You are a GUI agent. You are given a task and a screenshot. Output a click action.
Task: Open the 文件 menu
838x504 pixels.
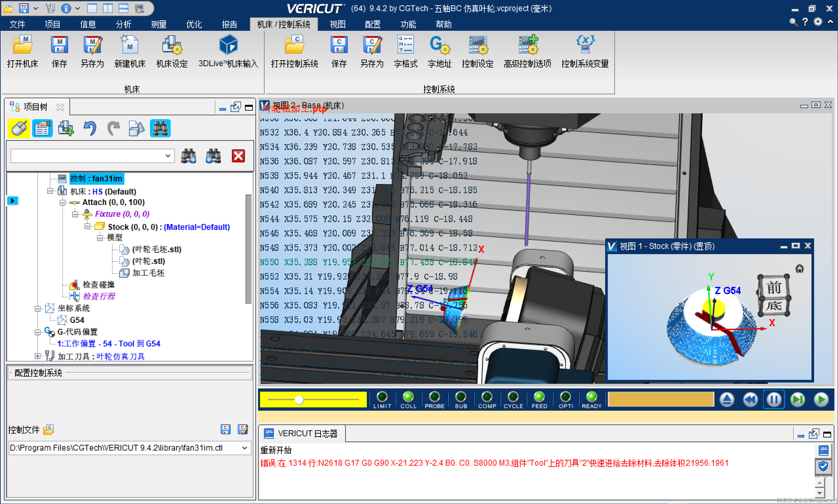point(17,24)
